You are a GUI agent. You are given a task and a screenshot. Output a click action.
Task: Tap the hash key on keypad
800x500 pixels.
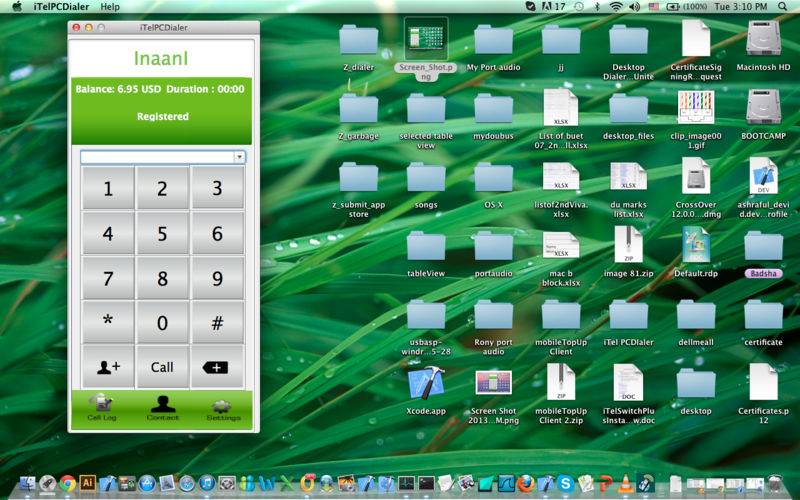click(x=217, y=322)
